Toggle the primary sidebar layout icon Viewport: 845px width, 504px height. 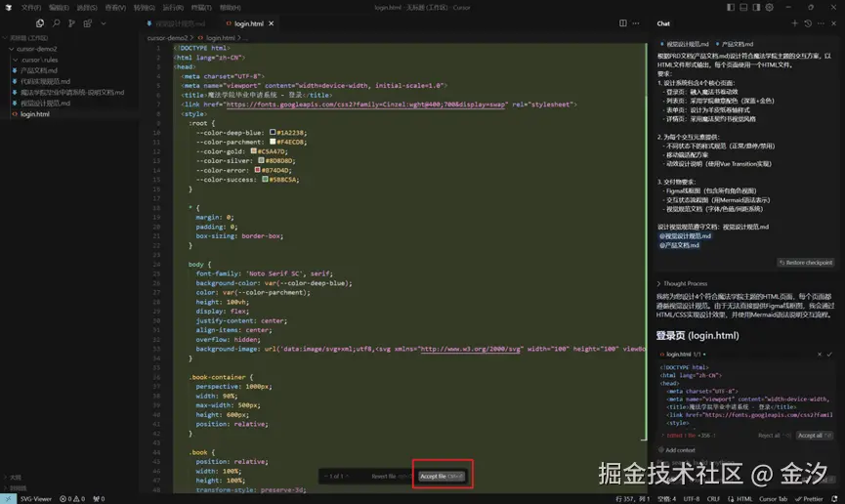click(x=730, y=8)
